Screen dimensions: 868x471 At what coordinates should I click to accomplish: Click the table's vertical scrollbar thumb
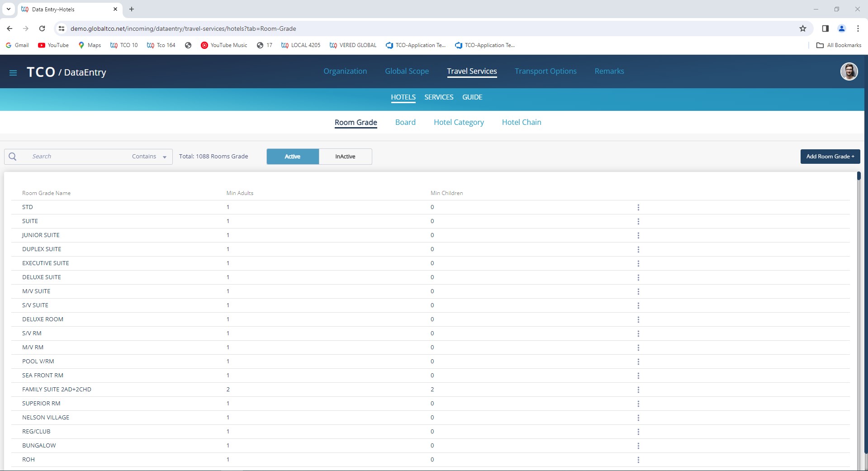859,176
